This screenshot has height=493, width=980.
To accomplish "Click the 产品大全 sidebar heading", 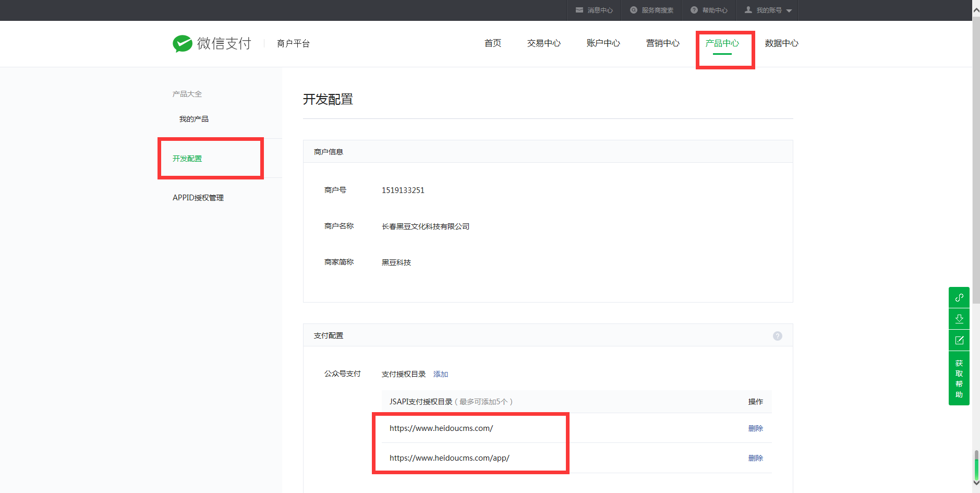I will [x=187, y=94].
